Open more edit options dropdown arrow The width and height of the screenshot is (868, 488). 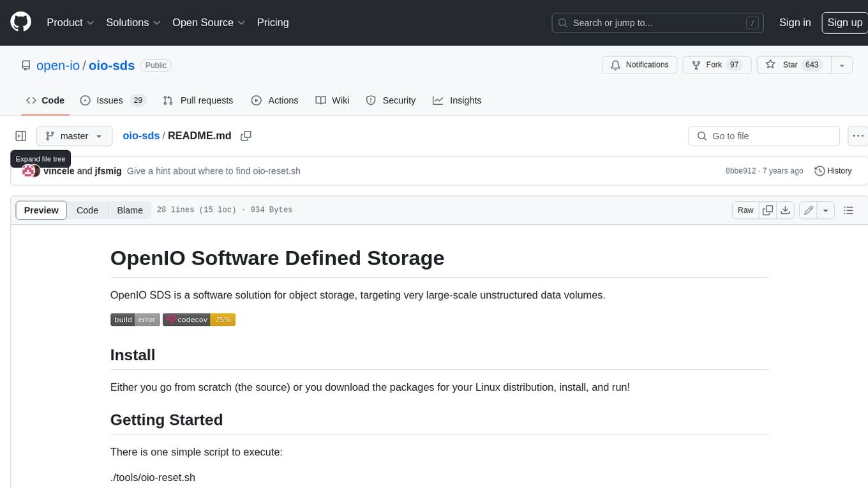[x=826, y=210]
